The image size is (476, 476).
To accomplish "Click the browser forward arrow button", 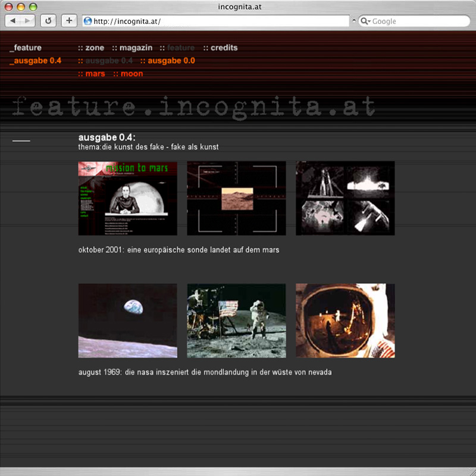I will [27, 21].
